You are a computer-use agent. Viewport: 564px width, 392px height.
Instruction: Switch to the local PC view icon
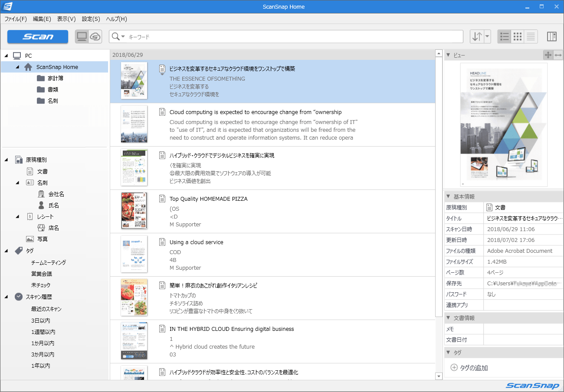[82, 37]
